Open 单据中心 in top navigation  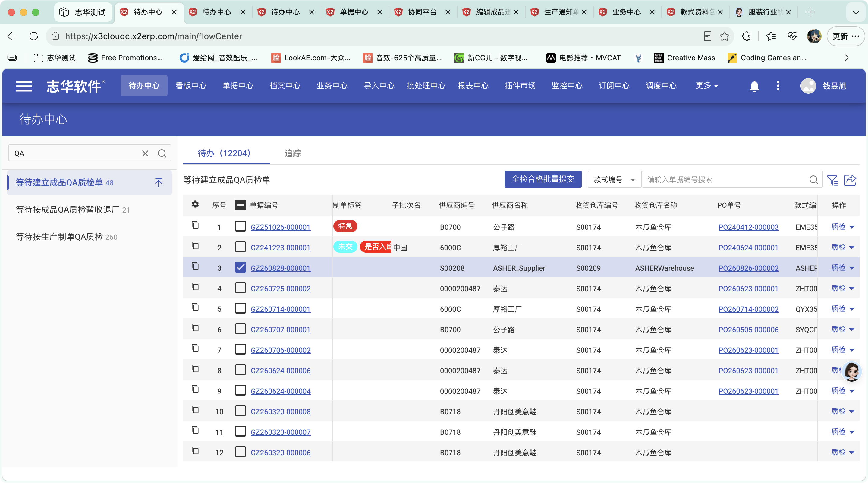pyautogui.click(x=238, y=86)
